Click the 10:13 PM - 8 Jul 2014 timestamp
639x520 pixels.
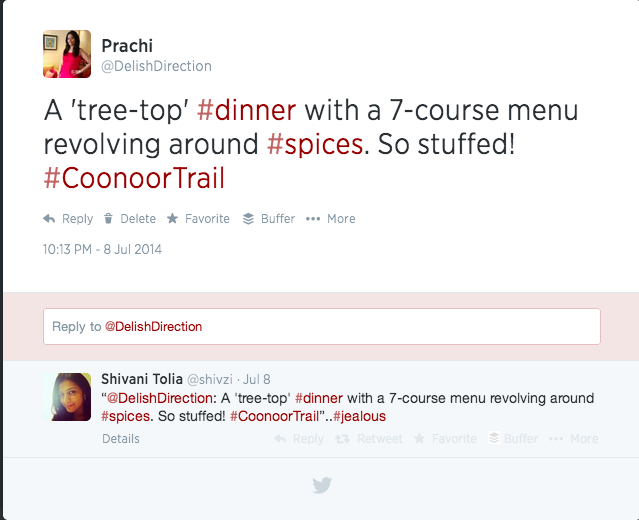[x=102, y=249]
